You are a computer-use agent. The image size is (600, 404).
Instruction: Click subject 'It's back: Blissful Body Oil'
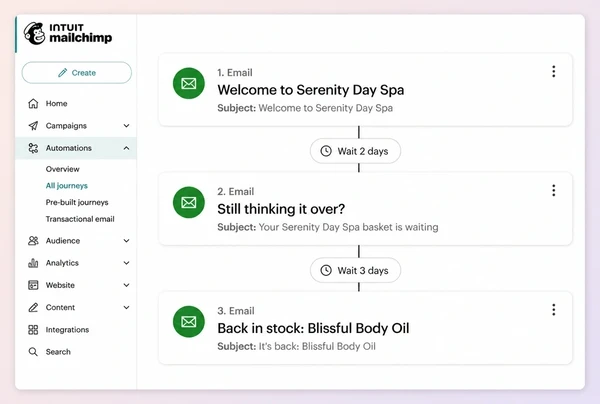coord(317,346)
